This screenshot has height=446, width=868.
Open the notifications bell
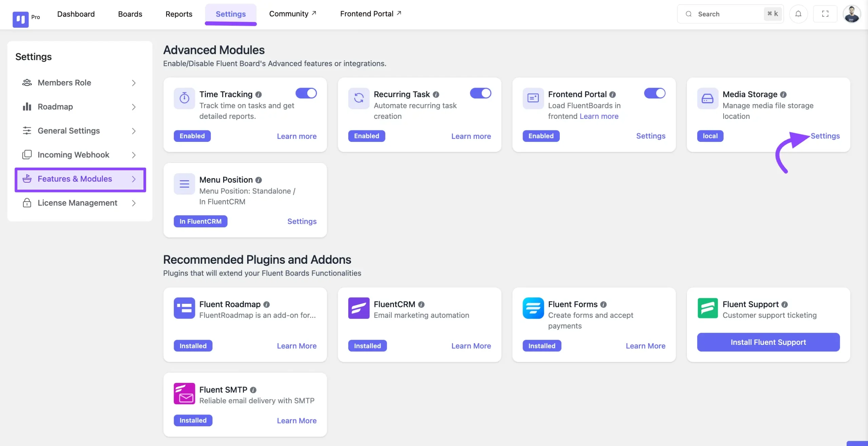point(798,14)
